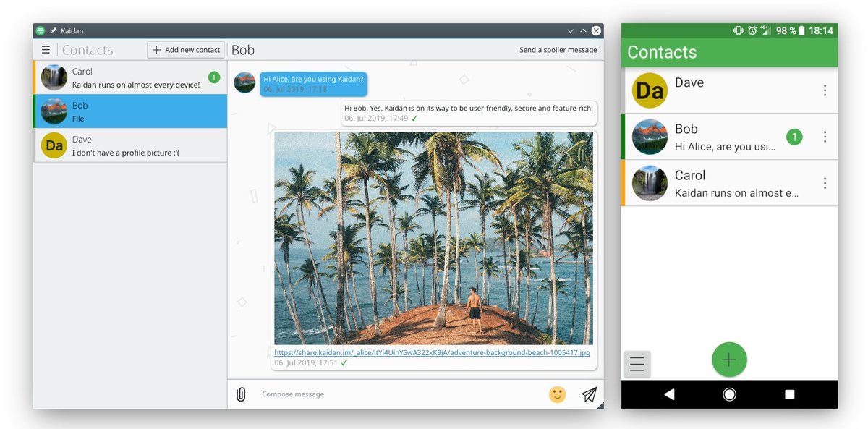868x429 pixels.
Task: Click the alarm icon in phone status bar
Action: point(752,30)
